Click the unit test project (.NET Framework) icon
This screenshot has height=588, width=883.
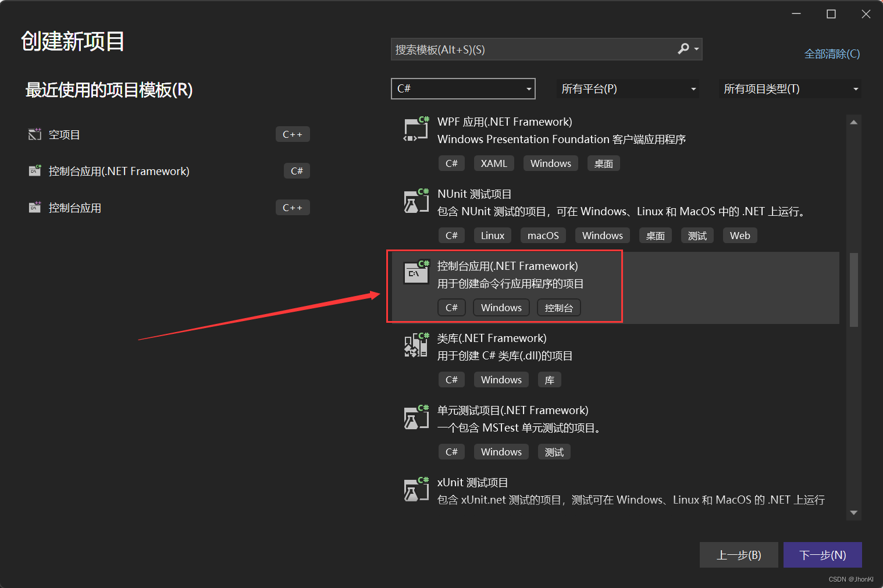(x=416, y=417)
